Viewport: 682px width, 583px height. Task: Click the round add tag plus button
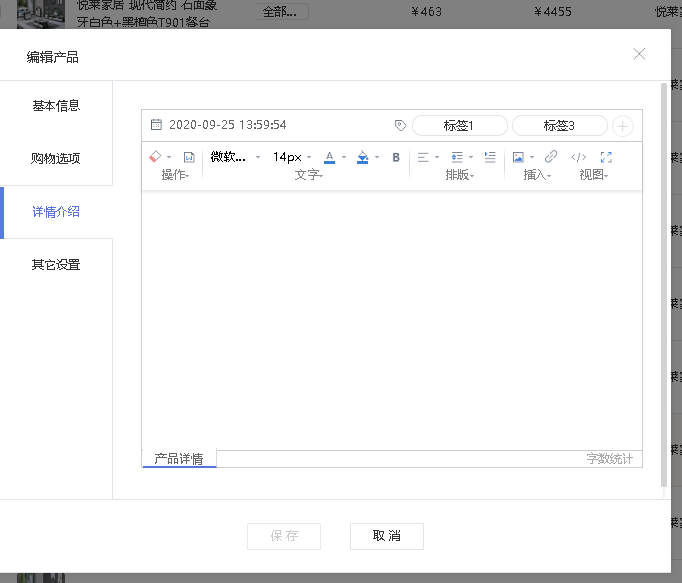click(622, 126)
